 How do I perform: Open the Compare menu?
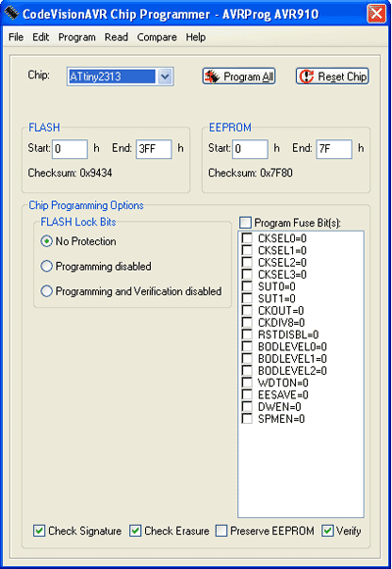[157, 37]
